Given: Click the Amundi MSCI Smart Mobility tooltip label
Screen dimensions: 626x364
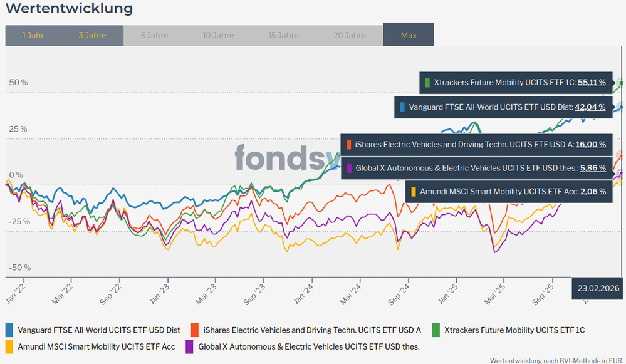Looking at the screenshot, I should point(499,192).
